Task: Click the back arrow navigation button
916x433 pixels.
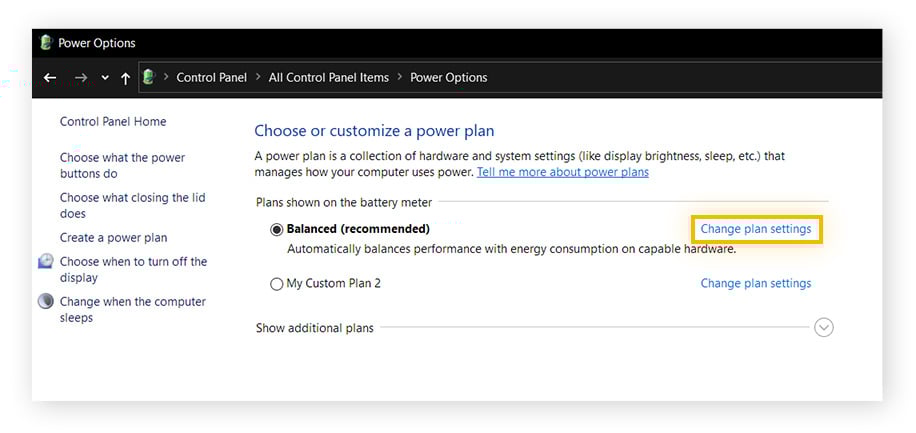Action: [50, 78]
